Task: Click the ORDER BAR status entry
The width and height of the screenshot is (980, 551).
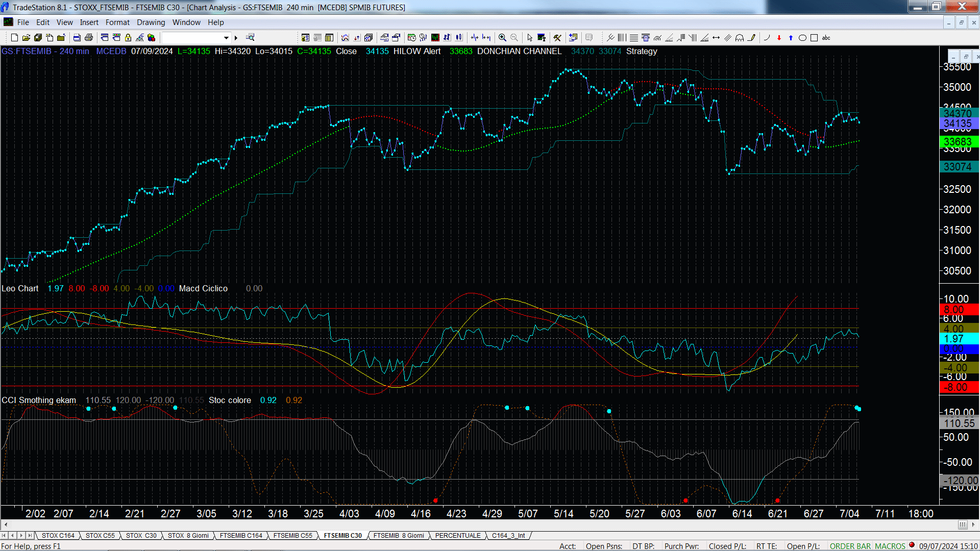Action: tap(850, 546)
